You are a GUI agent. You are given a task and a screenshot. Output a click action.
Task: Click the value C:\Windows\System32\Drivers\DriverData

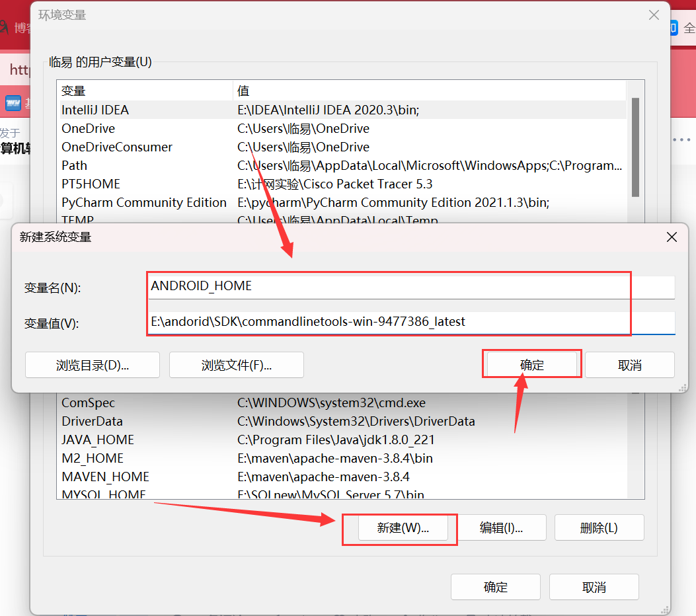coord(356,421)
